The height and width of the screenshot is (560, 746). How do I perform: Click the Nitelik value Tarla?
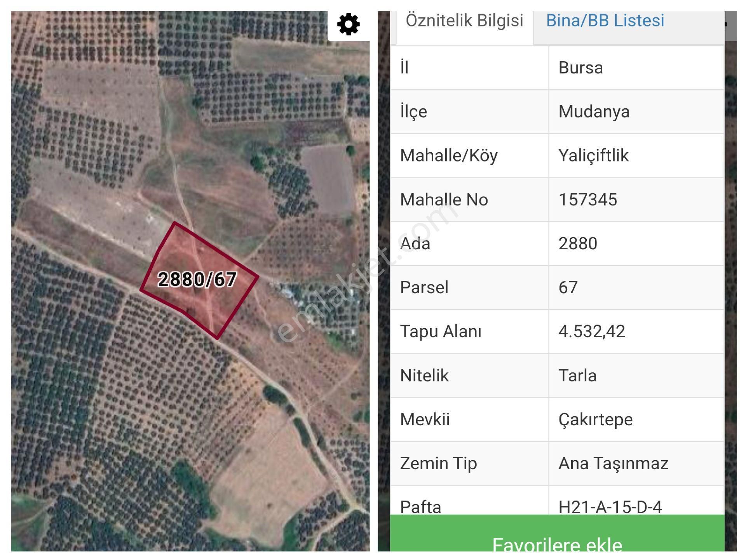pyautogui.click(x=577, y=376)
